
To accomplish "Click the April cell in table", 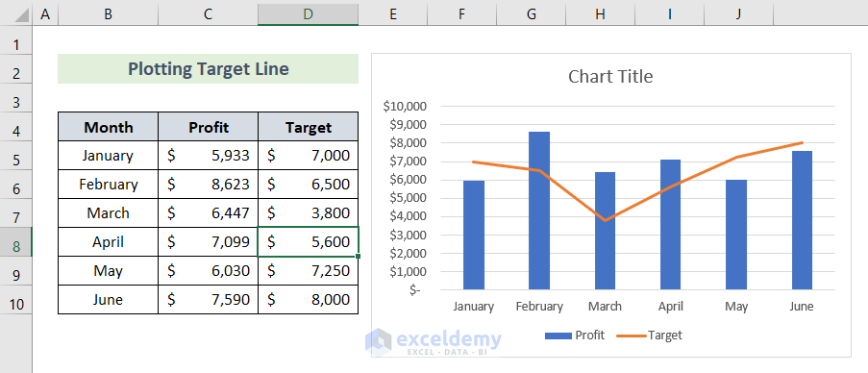I will tap(108, 242).
